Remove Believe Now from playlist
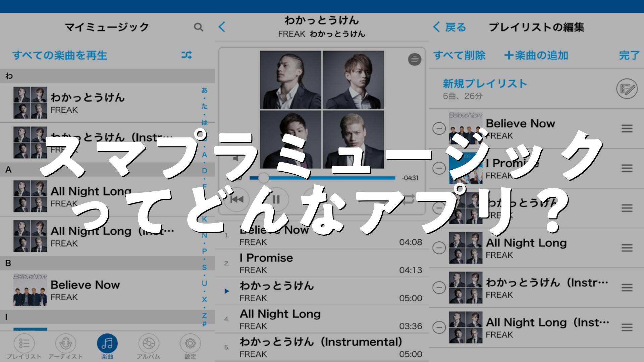 click(x=439, y=128)
